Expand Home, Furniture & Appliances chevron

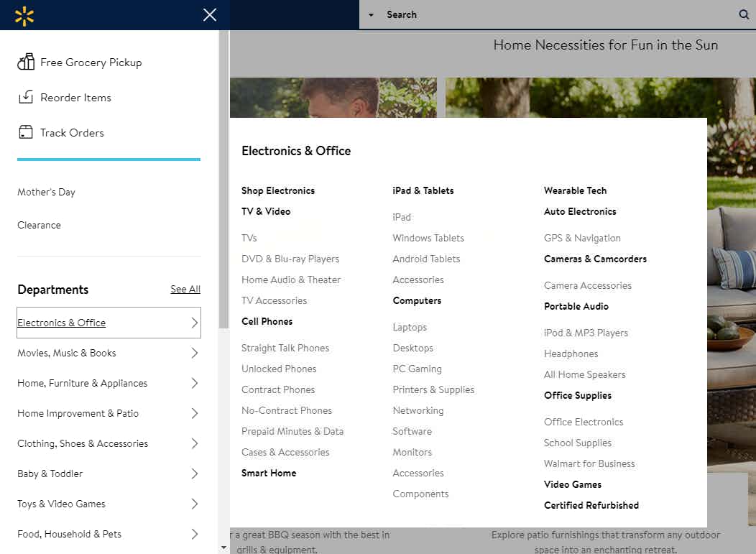click(194, 383)
